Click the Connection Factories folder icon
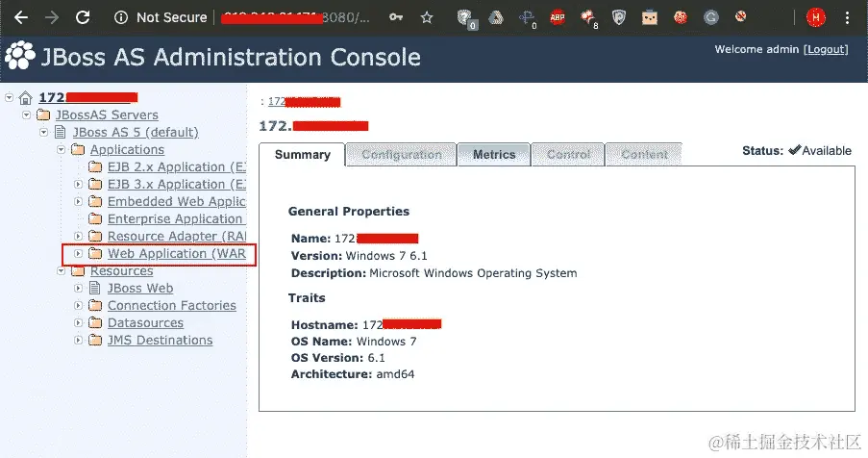Screen dimensions: 868x458 [x=95, y=305]
